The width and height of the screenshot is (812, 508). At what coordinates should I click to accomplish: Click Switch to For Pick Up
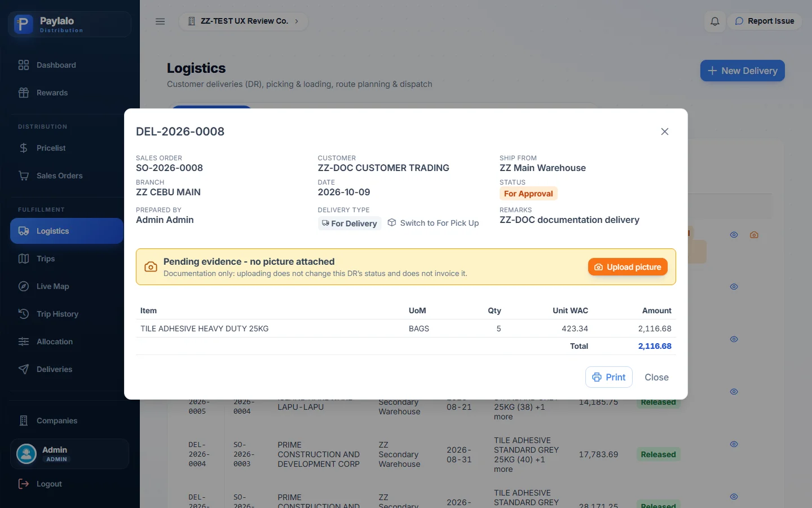433,223
